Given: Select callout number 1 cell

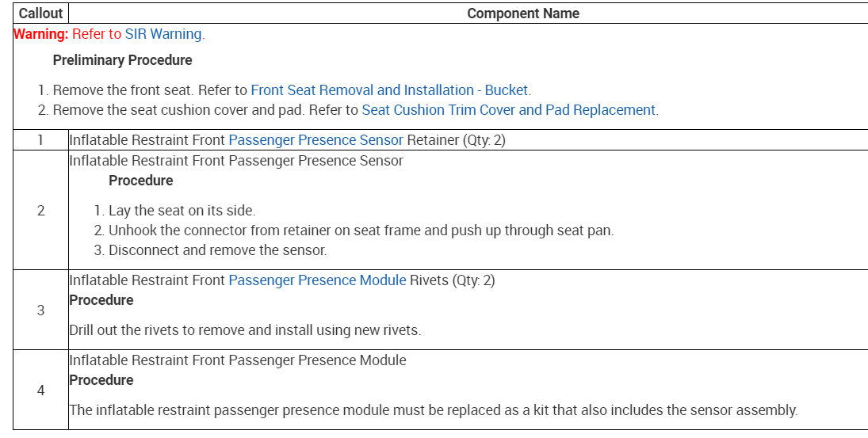Looking at the screenshot, I should [40, 141].
